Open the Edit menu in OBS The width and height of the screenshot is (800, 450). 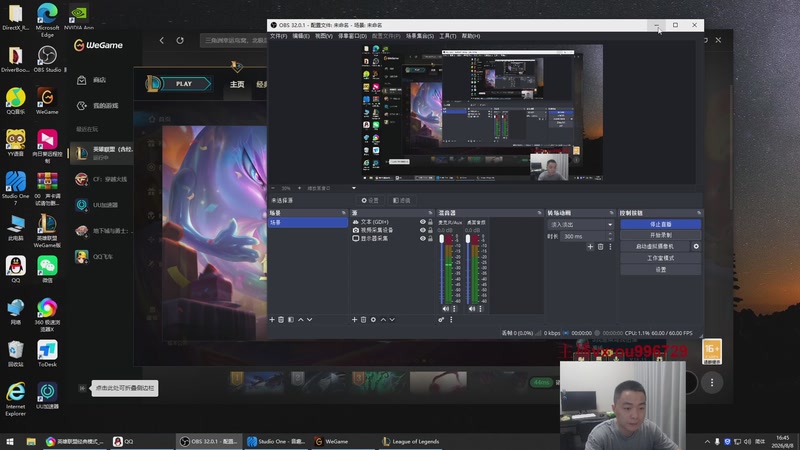301,36
